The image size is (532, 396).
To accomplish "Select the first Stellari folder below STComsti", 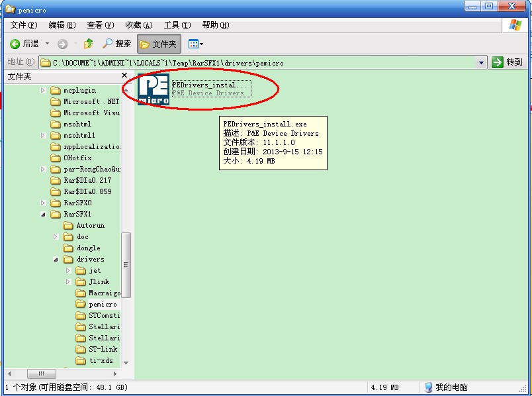I will pos(98,326).
